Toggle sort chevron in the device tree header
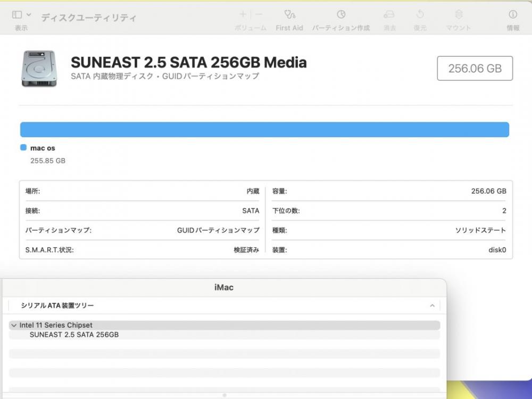This screenshot has width=532, height=399. point(432,306)
